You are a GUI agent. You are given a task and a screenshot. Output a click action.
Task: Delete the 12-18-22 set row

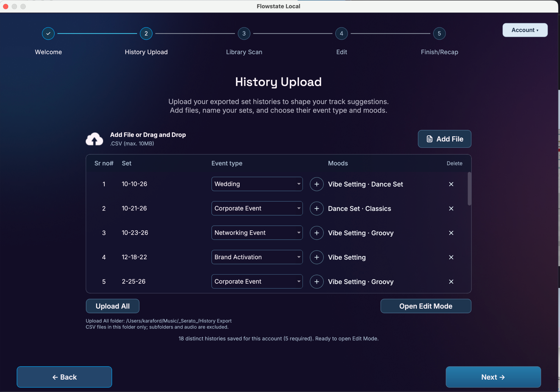[x=451, y=257]
